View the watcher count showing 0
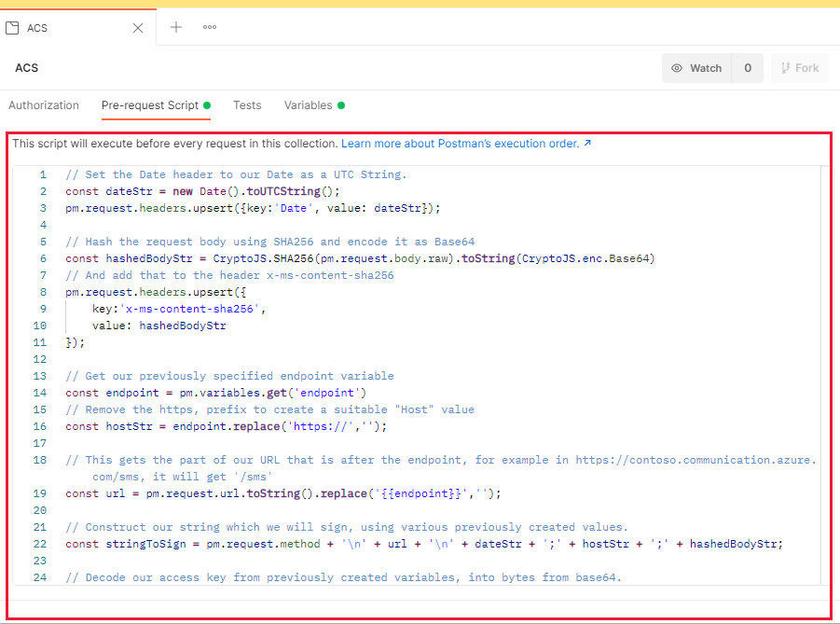This screenshot has height=624, width=840. click(750, 68)
